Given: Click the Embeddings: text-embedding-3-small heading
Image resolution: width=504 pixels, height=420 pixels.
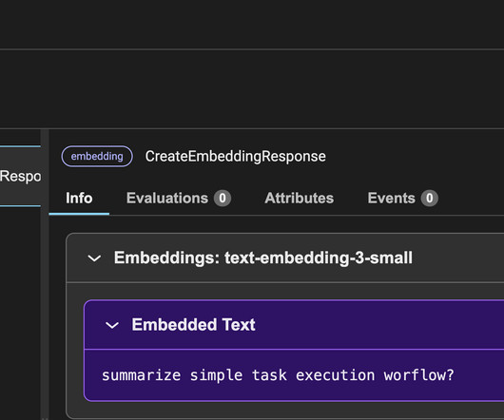Looking at the screenshot, I should (x=262, y=258).
